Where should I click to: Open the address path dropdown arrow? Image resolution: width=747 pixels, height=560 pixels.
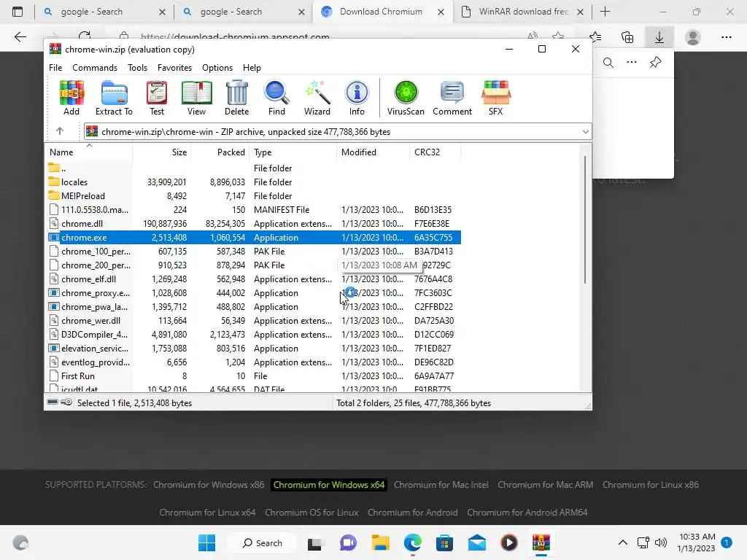586,132
